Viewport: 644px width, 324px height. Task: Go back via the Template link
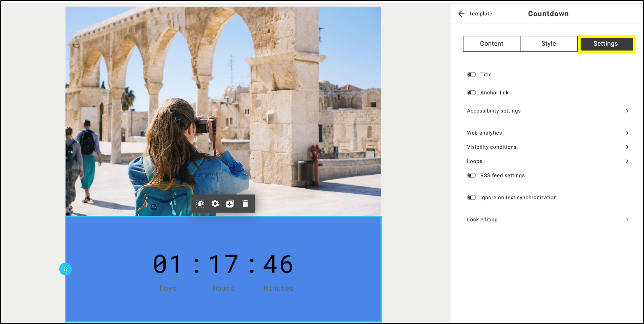click(x=480, y=14)
